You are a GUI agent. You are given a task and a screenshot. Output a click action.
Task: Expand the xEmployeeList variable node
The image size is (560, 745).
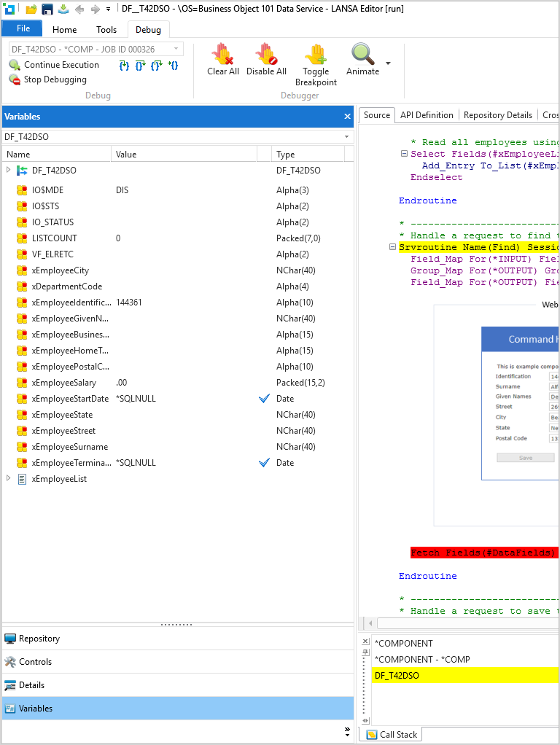click(9, 479)
